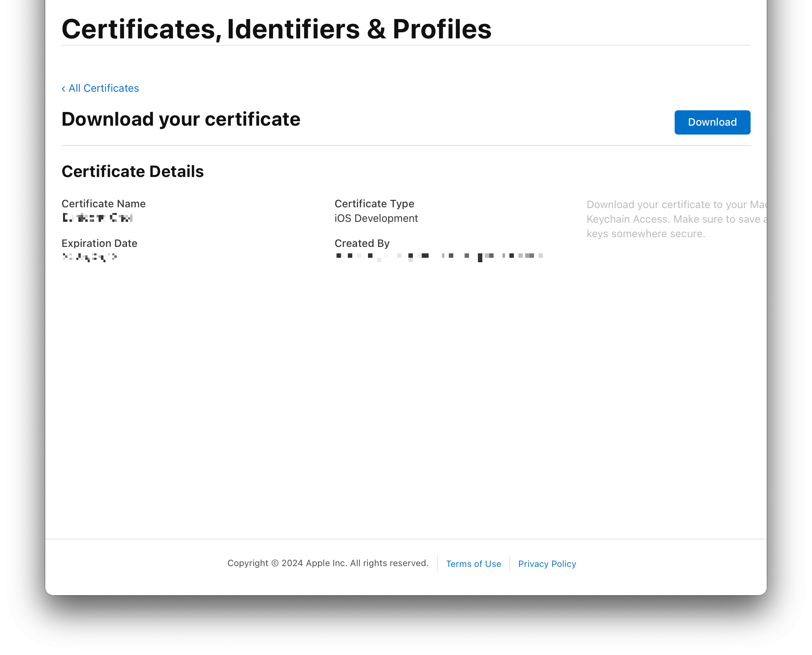Select the blurred certificate name value

pos(97,218)
